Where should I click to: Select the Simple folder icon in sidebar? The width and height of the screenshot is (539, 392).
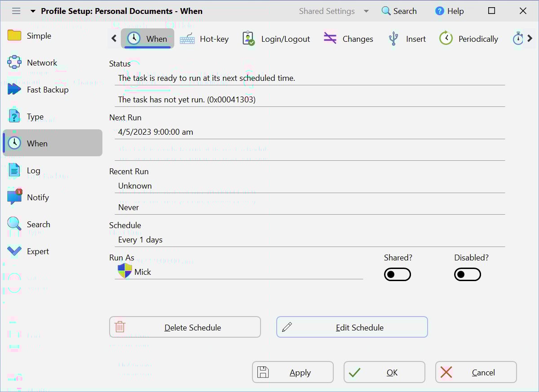point(14,35)
